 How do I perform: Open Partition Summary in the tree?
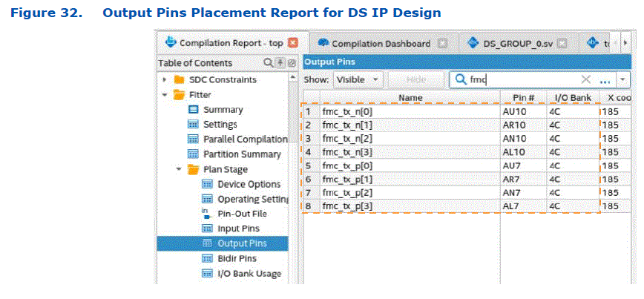(243, 154)
